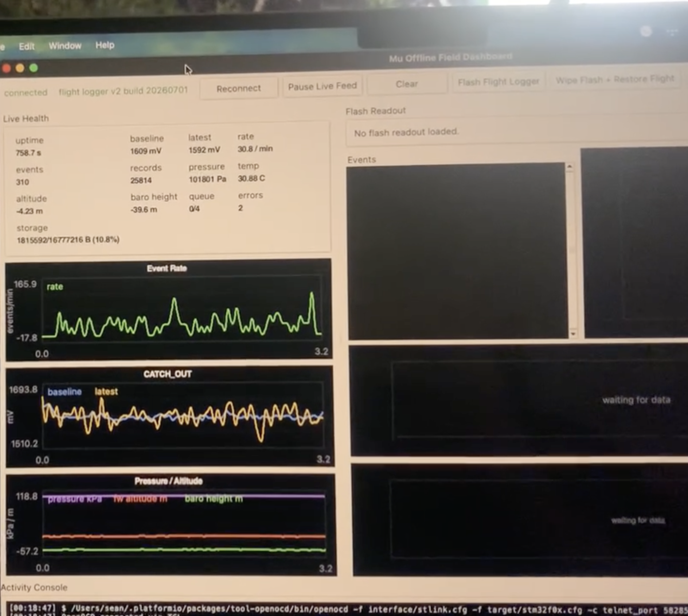Click the 'Live Health' section heading
The height and width of the screenshot is (616, 688).
26,118
